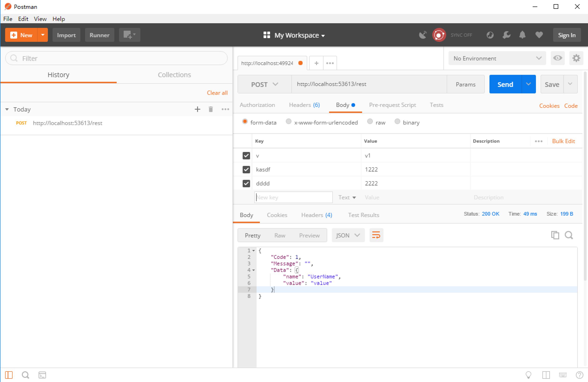Open the settings wrench icon
588x382 pixels.
tap(506, 35)
